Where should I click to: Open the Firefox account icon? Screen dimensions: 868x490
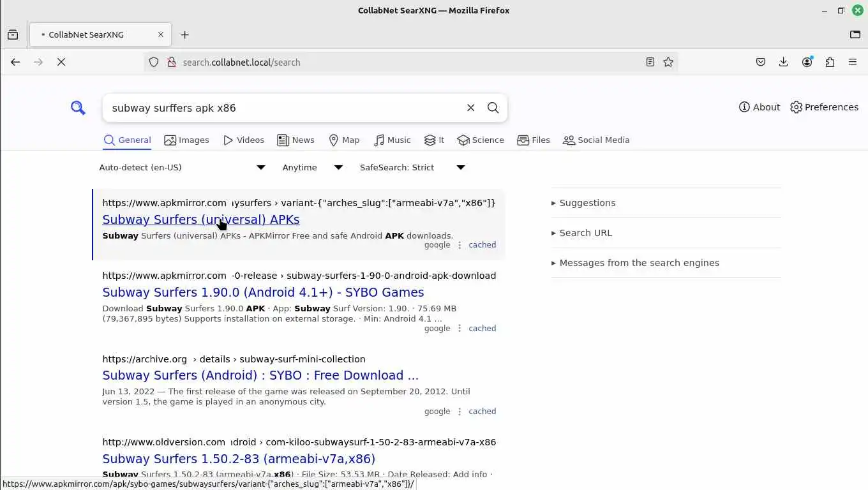pyautogui.click(x=807, y=62)
